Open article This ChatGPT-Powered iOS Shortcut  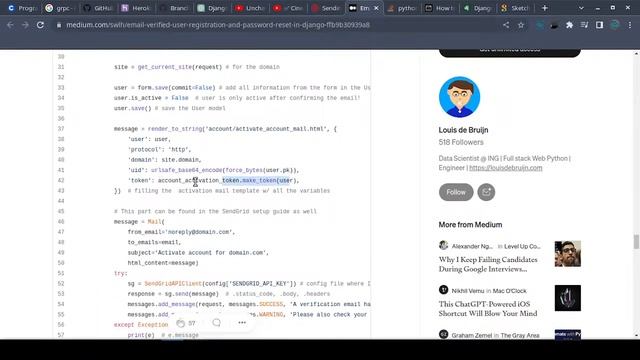[x=488, y=309]
